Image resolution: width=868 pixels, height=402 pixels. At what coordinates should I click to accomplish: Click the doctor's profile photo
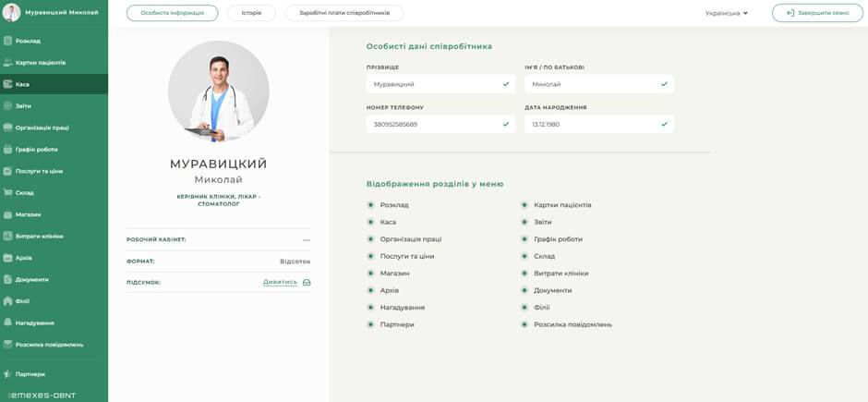219,91
